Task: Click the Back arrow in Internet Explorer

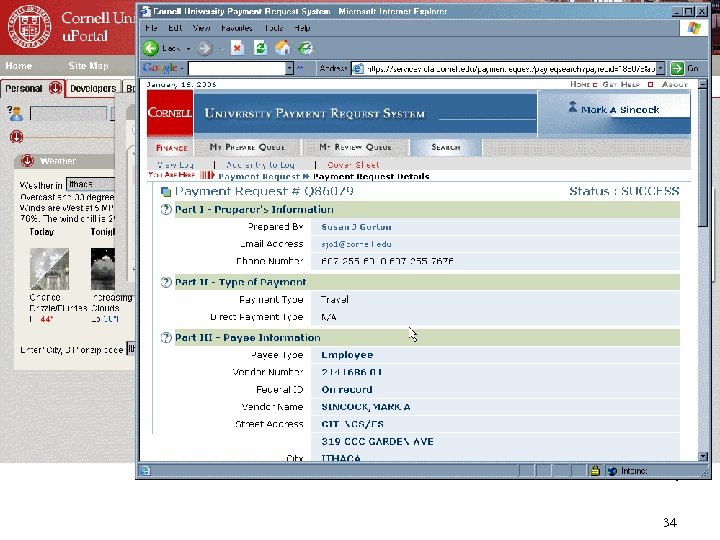Action: (150, 48)
